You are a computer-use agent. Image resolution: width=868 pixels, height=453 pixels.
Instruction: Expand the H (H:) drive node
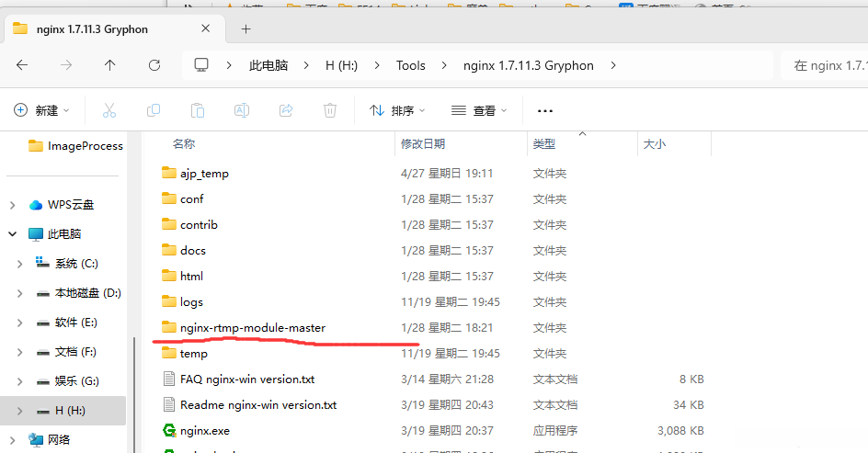tap(20, 411)
